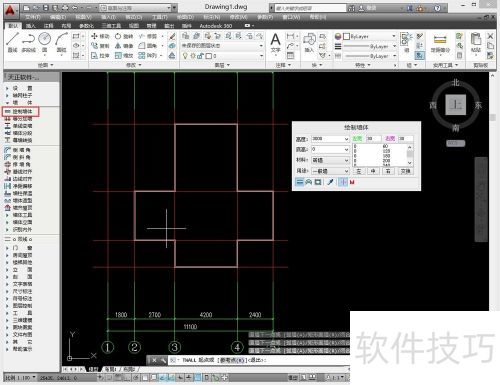Toggle auto-snap icon beside the eyedropper

[343, 182]
